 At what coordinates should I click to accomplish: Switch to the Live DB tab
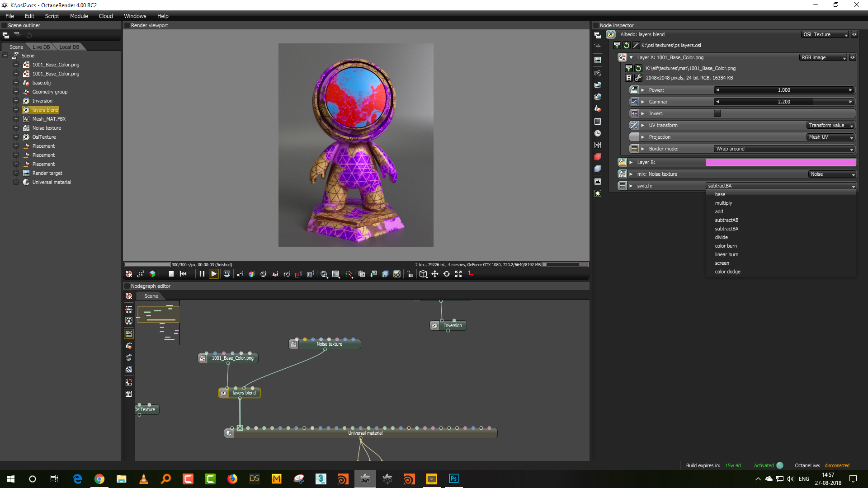[41, 47]
